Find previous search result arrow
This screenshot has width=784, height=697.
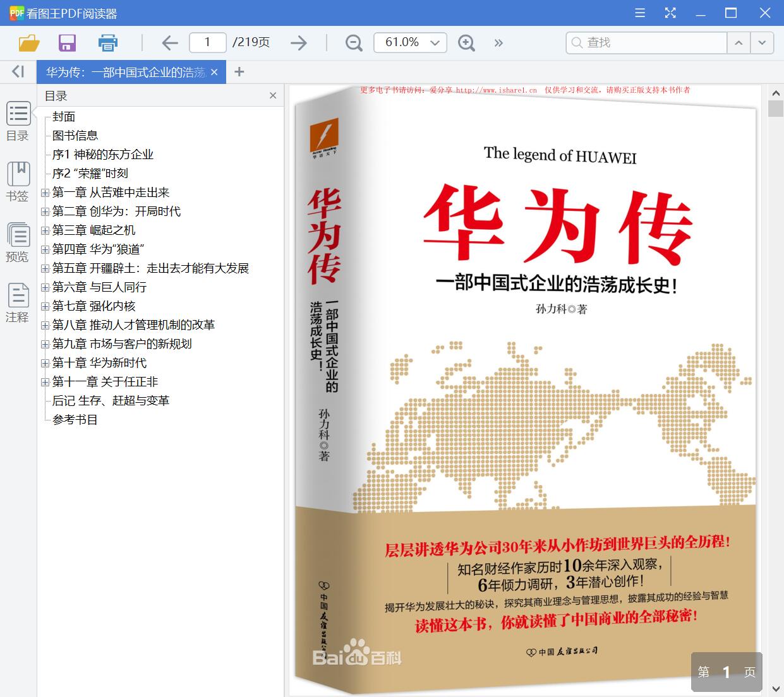click(x=738, y=42)
